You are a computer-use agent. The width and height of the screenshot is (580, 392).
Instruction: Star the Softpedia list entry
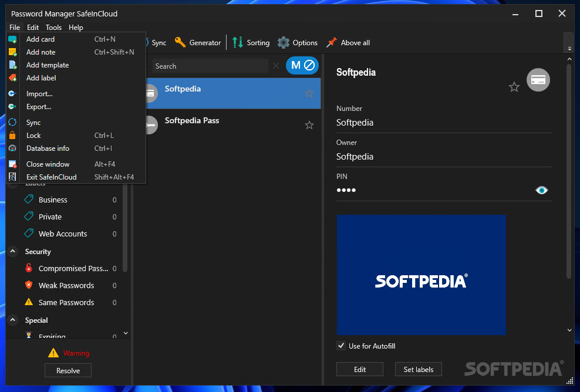(x=309, y=93)
